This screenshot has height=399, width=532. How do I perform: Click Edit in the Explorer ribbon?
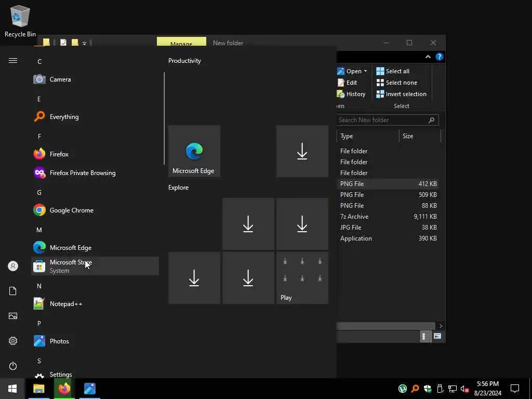(x=347, y=83)
